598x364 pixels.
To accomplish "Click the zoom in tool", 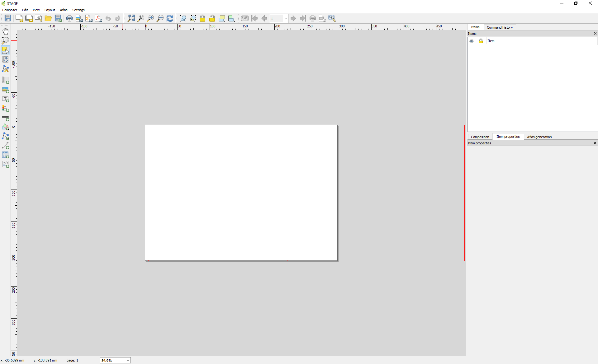I will [x=150, y=18].
